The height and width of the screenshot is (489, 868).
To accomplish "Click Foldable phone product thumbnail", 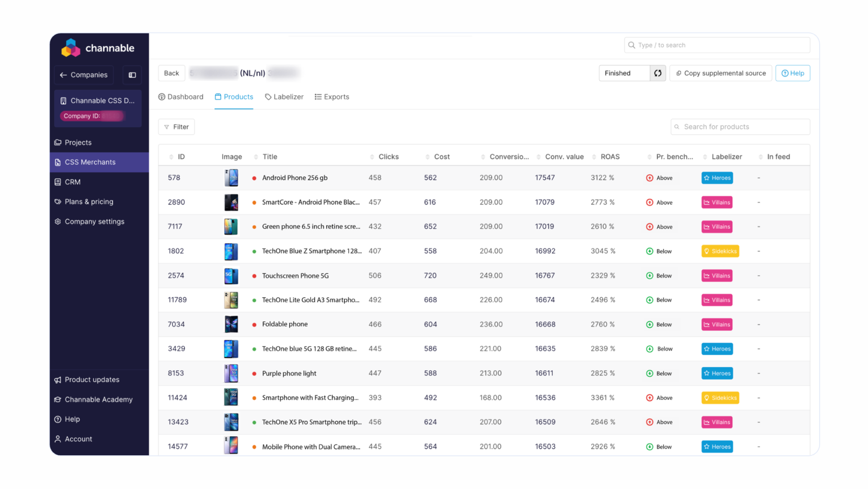I will pyautogui.click(x=231, y=324).
